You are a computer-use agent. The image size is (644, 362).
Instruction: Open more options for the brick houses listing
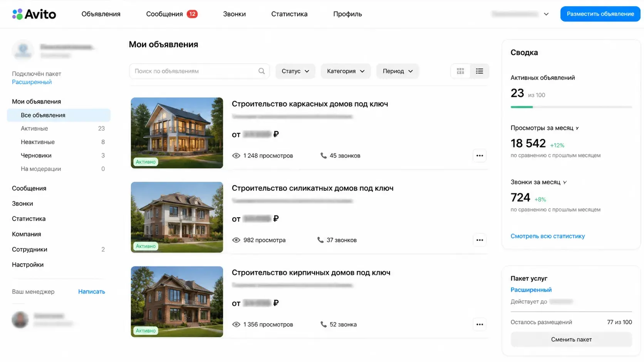pos(480,324)
